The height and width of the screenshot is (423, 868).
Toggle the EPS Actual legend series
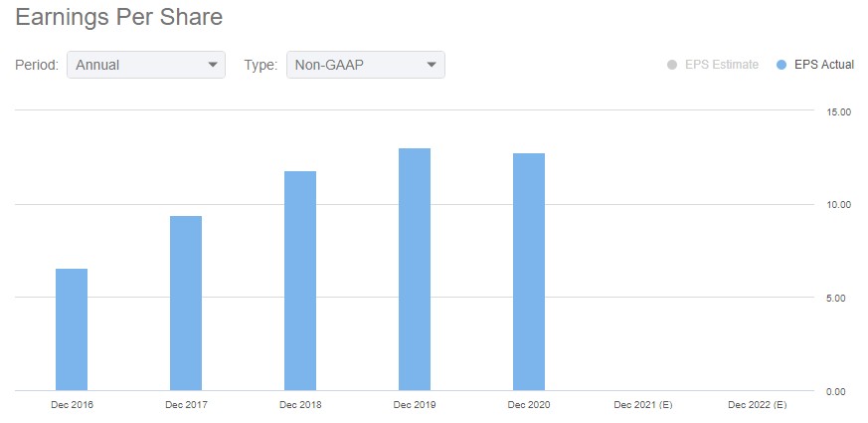[815, 65]
